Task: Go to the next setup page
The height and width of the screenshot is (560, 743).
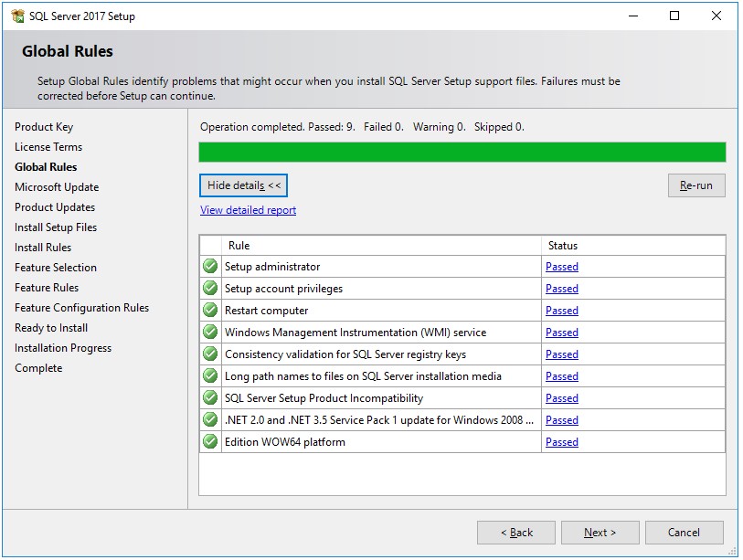Action: coord(600,533)
